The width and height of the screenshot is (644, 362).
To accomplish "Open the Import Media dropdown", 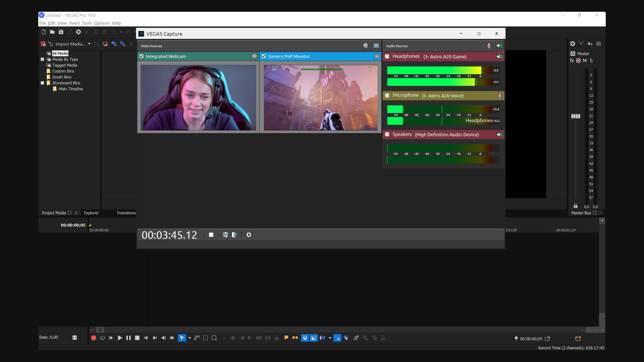I will [89, 44].
